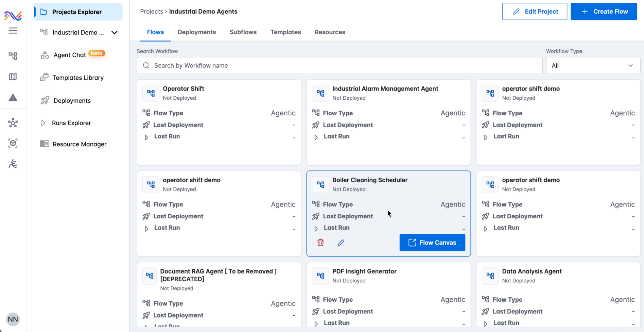Open the map icon in left rail
This screenshot has width=644, height=332.
[13, 77]
